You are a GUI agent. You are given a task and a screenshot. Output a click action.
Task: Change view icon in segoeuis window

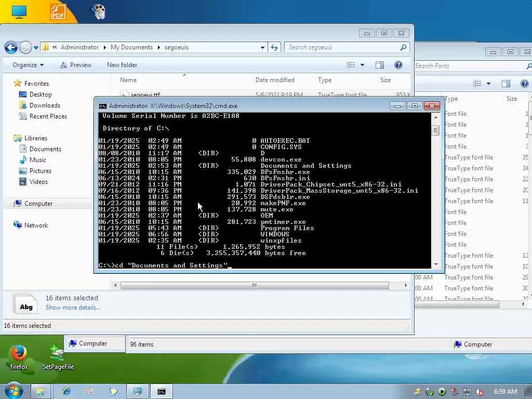point(351,65)
